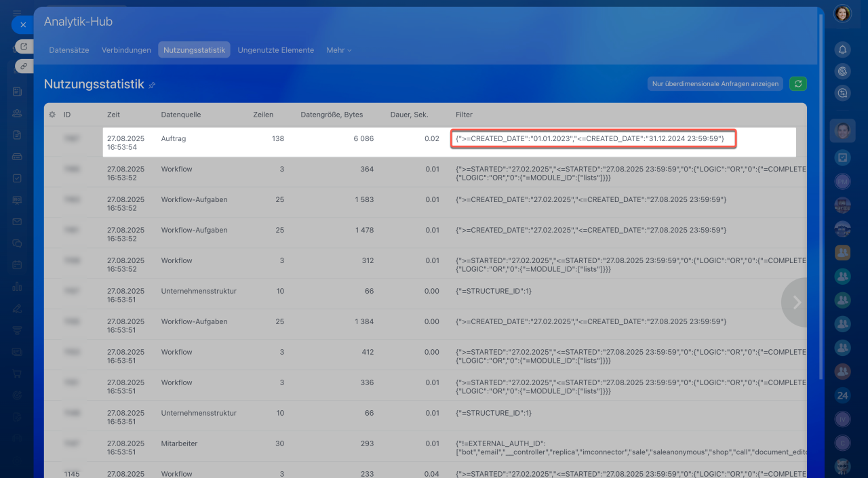Open notifications bell in right sidebar
868x478 pixels.
tap(842, 49)
